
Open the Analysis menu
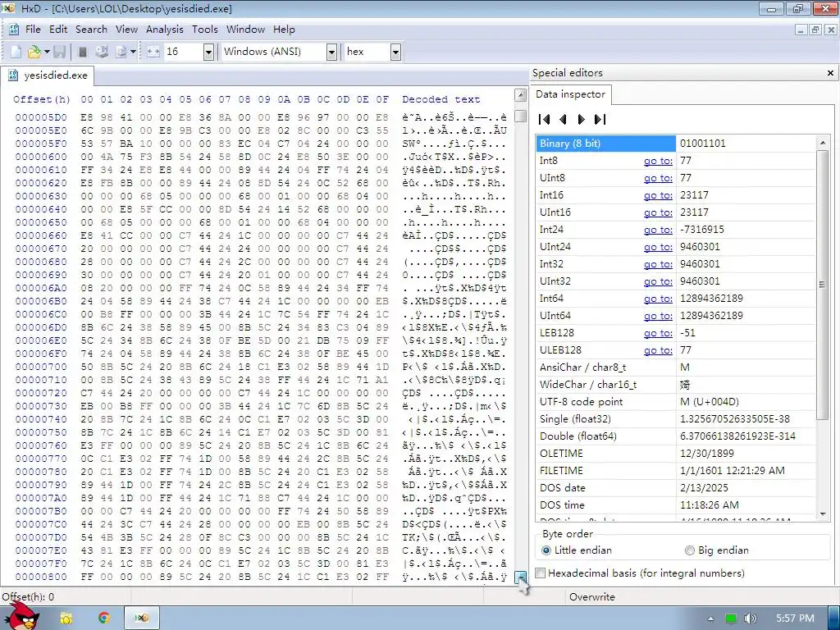(x=164, y=30)
